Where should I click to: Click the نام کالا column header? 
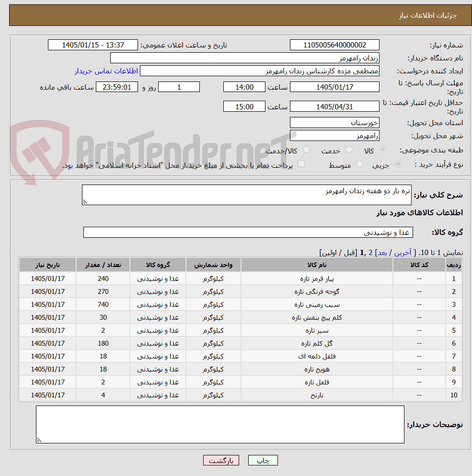[x=317, y=265]
